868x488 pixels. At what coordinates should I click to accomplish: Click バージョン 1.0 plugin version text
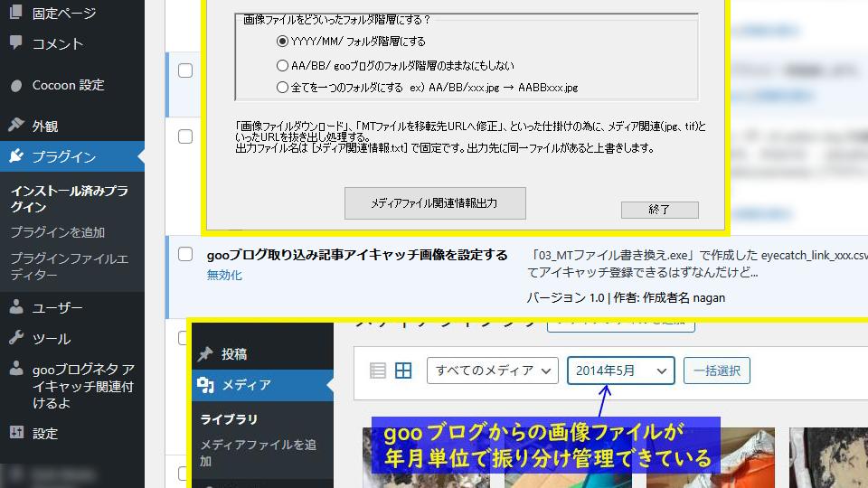(x=565, y=297)
